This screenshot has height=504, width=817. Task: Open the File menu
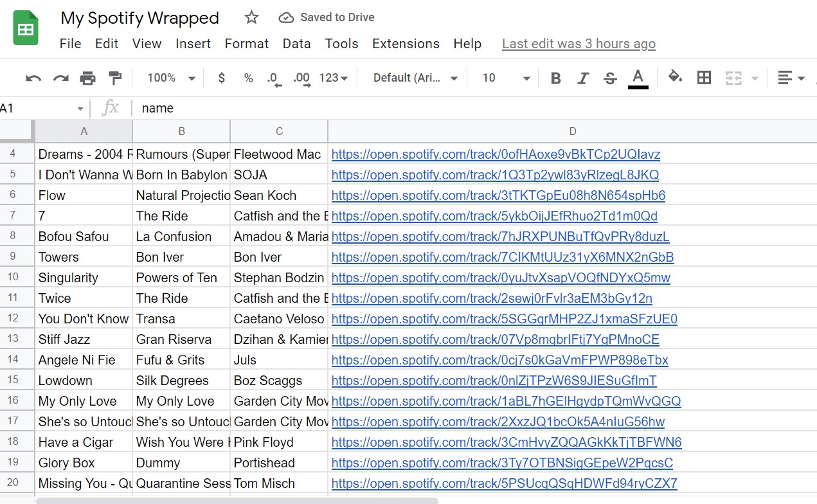(x=70, y=44)
